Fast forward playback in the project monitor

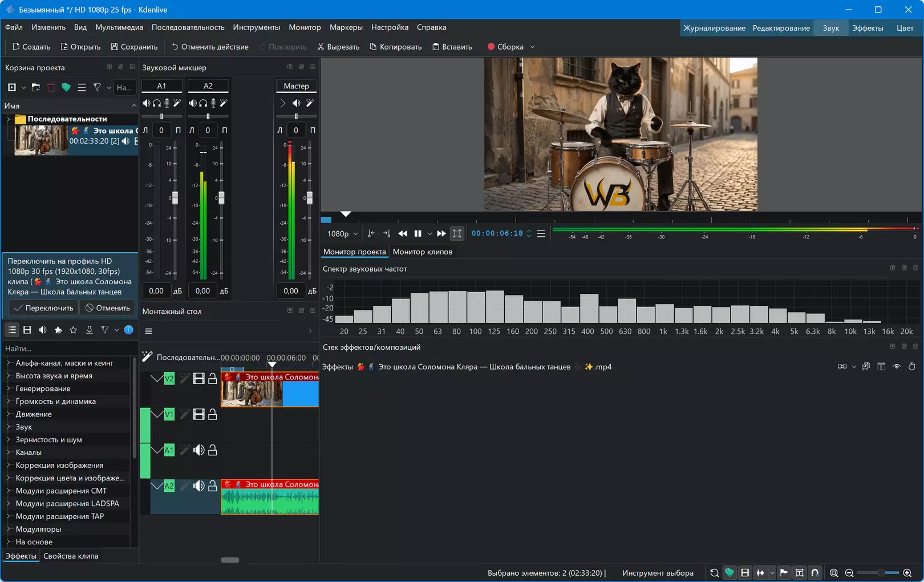click(441, 233)
